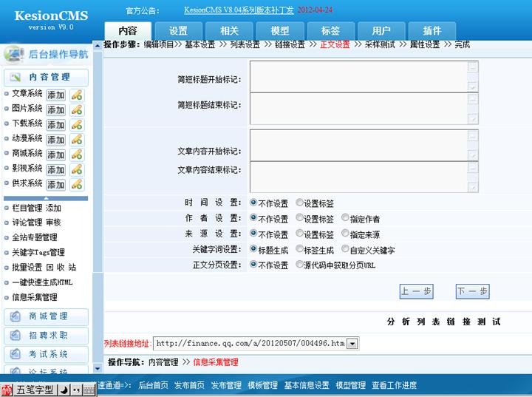Switch to the 标签 tab
The image size is (532, 397).
coord(331,31)
